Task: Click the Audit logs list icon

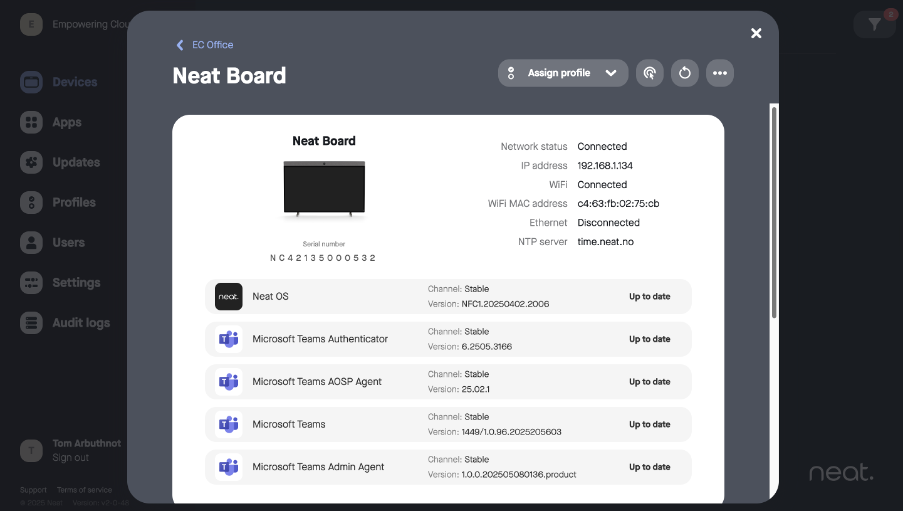Action: point(31,323)
